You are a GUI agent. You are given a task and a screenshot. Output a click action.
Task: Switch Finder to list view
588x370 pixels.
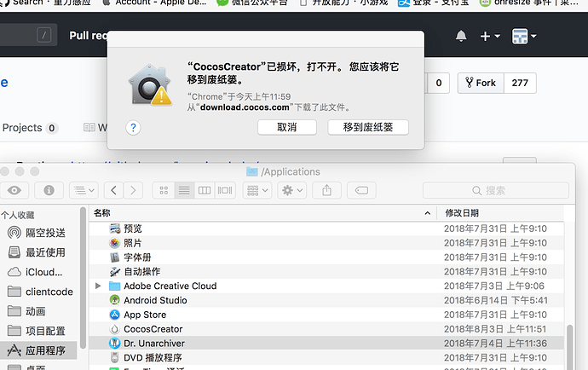[184, 190]
